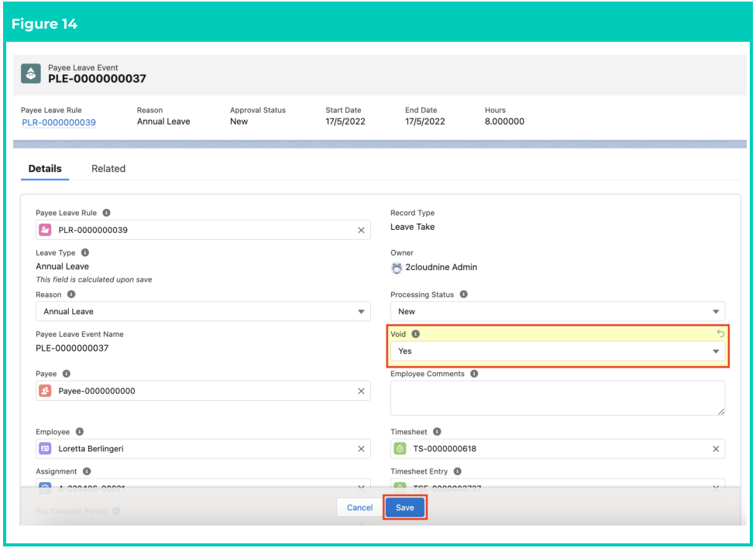
Task: Click the orange Payee record icon
Action: (x=45, y=391)
